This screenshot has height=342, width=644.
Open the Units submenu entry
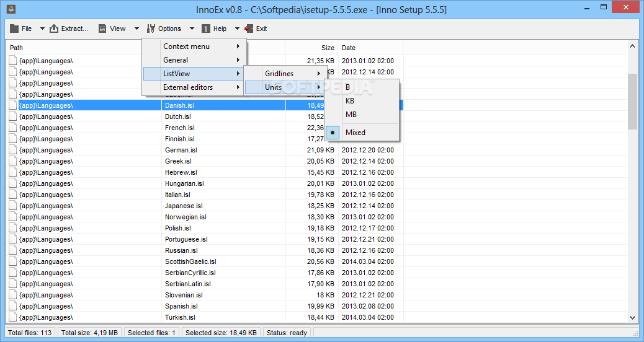click(285, 87)
